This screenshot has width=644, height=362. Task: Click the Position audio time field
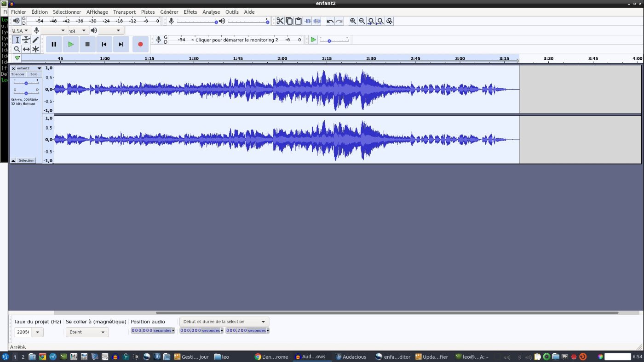point(151,330)
